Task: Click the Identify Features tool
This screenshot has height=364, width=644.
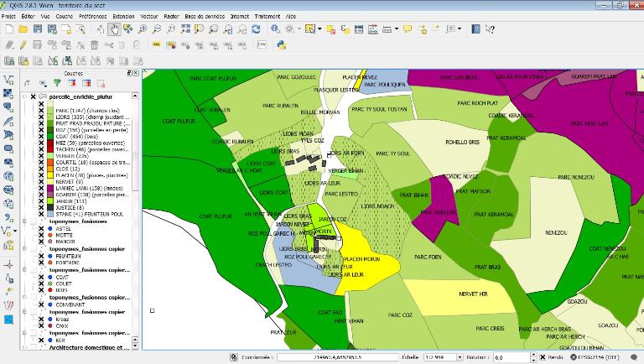Action: tap(276, 29)
